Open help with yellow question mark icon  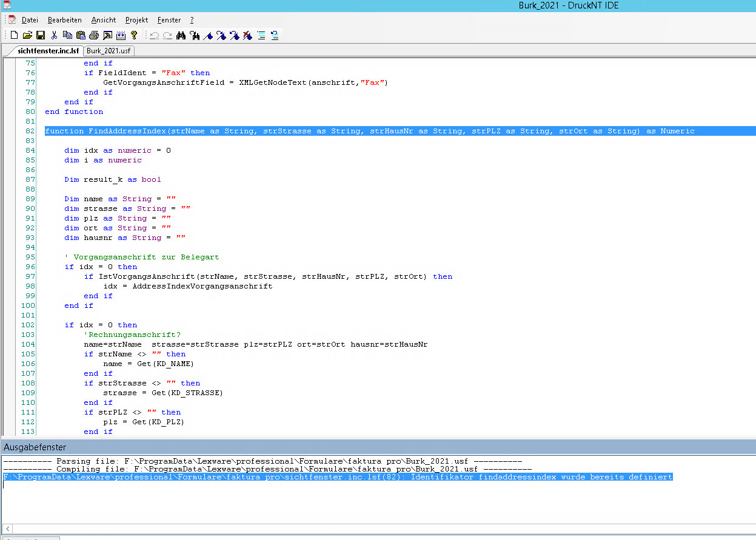pos(134,35)
